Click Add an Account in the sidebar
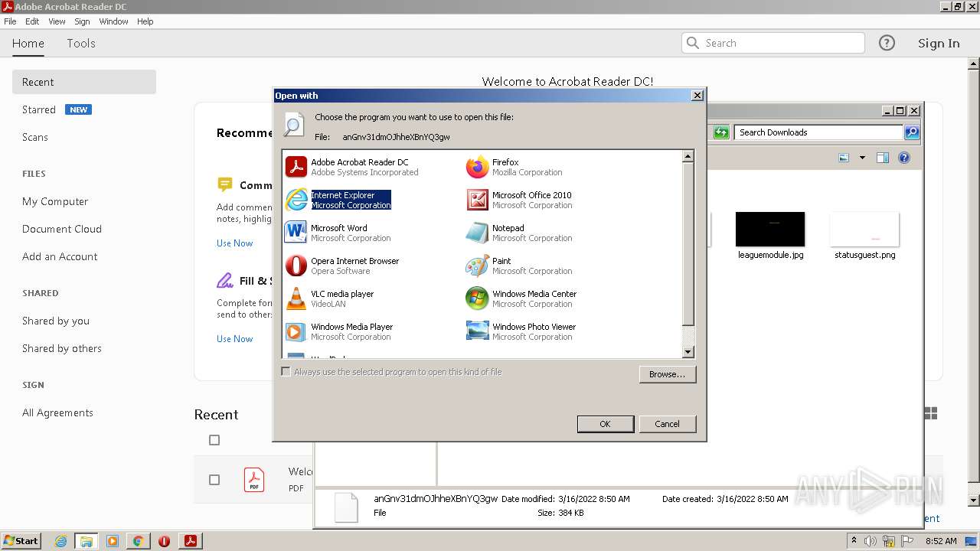Screen dimensions: 980x551 [x=60, y=256]
